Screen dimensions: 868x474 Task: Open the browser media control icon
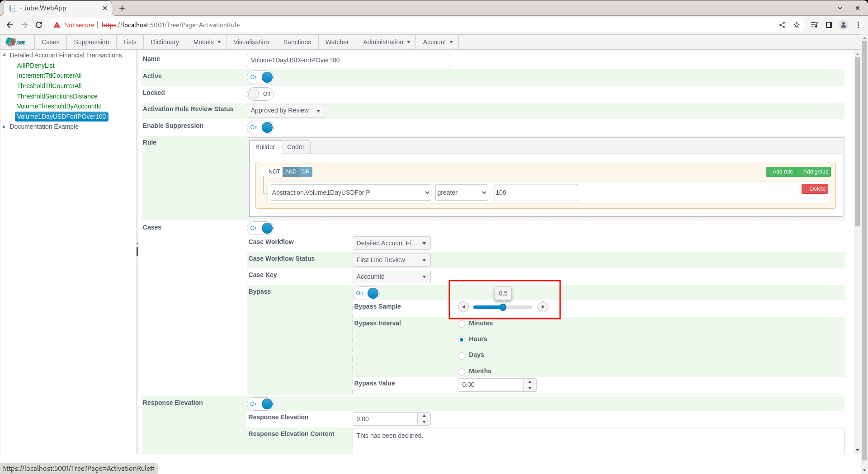pyautogui.click(x=814, y=25)
